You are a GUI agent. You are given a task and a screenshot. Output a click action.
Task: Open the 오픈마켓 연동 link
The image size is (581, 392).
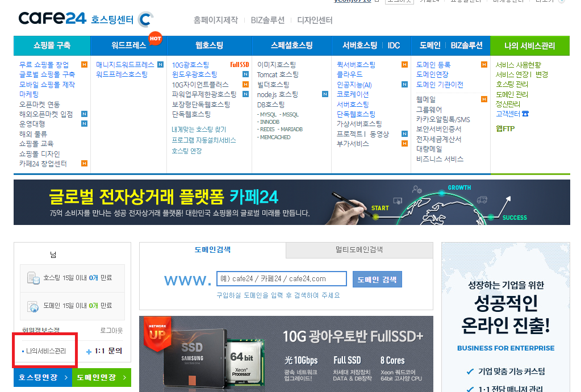point(40,105)
